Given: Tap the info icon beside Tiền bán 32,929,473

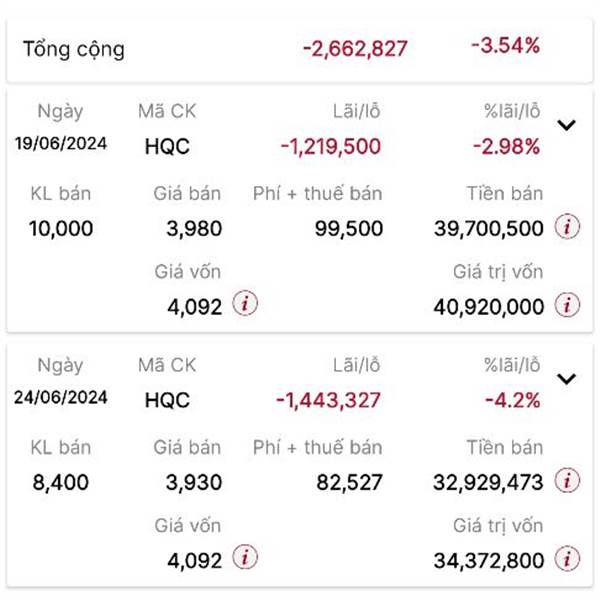Looking at the screenshot, I should tap(567, 480).
